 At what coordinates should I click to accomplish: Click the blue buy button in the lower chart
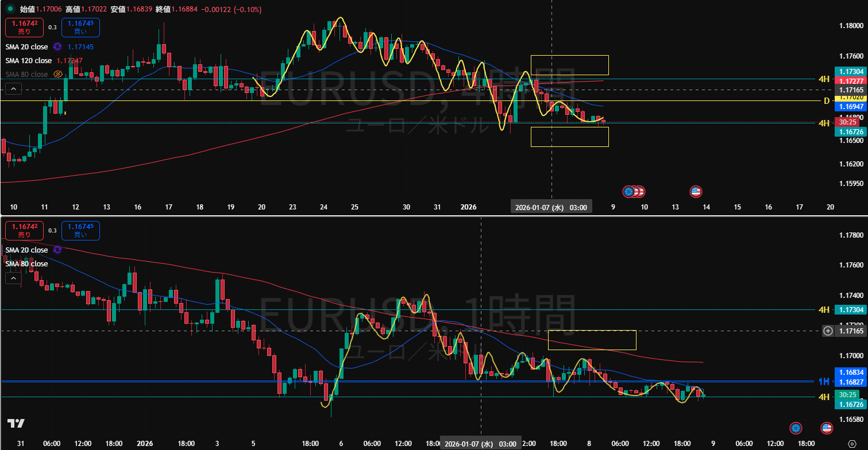[80, 231]
